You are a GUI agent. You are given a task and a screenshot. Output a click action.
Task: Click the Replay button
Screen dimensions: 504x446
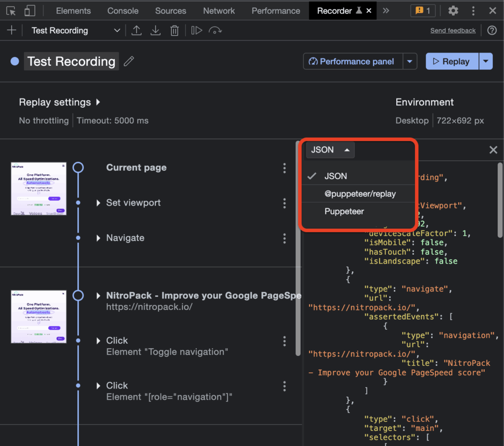coord(451,61)
